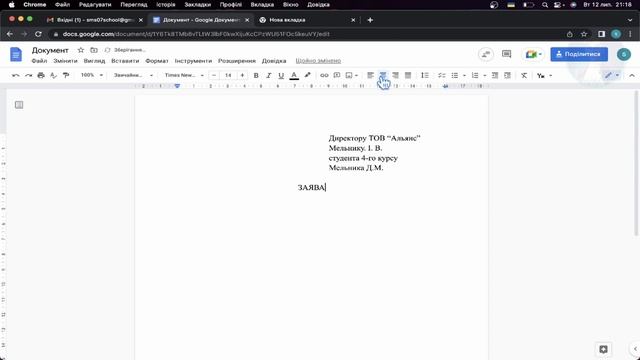Viewport: 640px width, 360px height.
Task: Open comment history icon
Action: [x=507, y=54]
